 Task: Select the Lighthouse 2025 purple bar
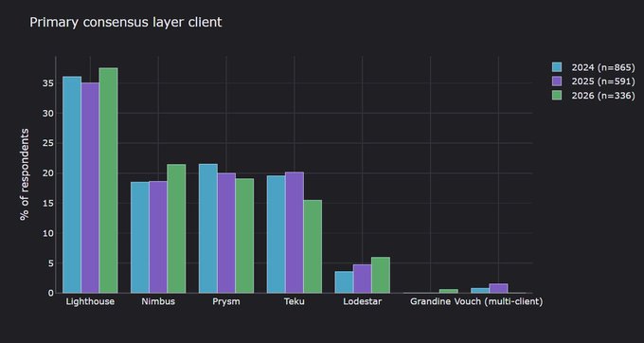coord(90,188)
